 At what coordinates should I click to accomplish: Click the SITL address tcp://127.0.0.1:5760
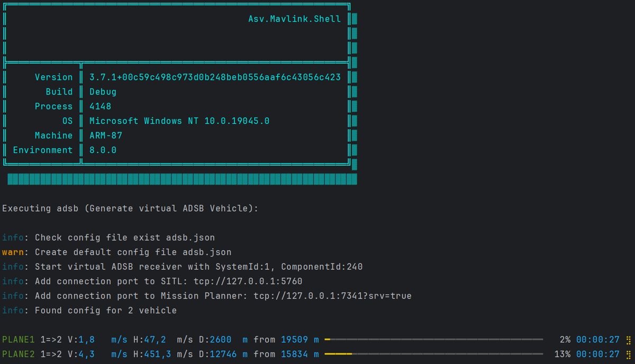click(x=248, y=281)
